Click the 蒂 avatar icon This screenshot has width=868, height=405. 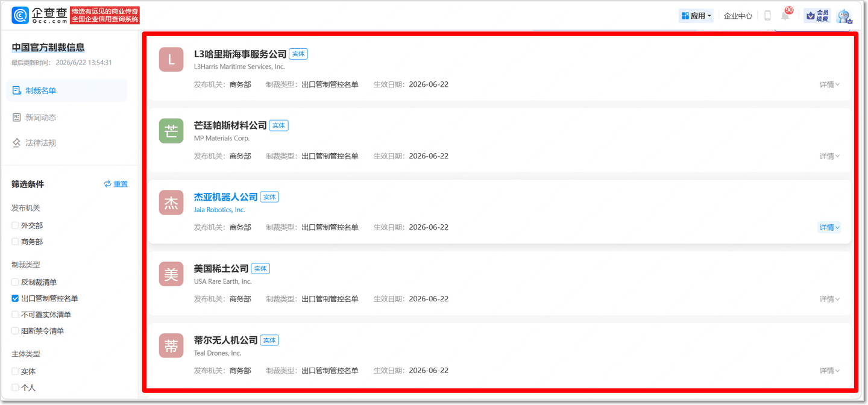171,346
